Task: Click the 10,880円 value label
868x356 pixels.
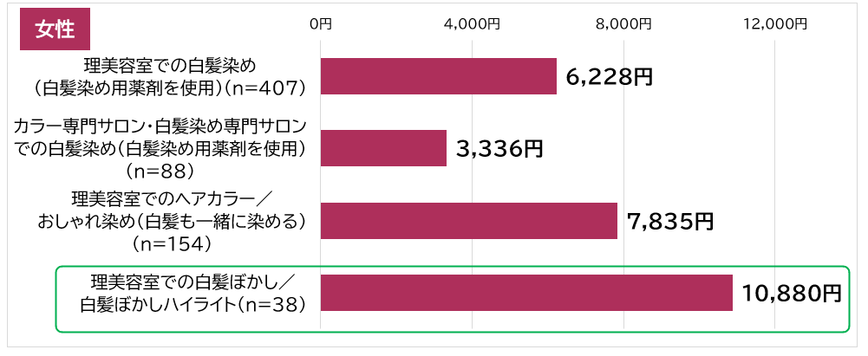Action: [792, 294]
